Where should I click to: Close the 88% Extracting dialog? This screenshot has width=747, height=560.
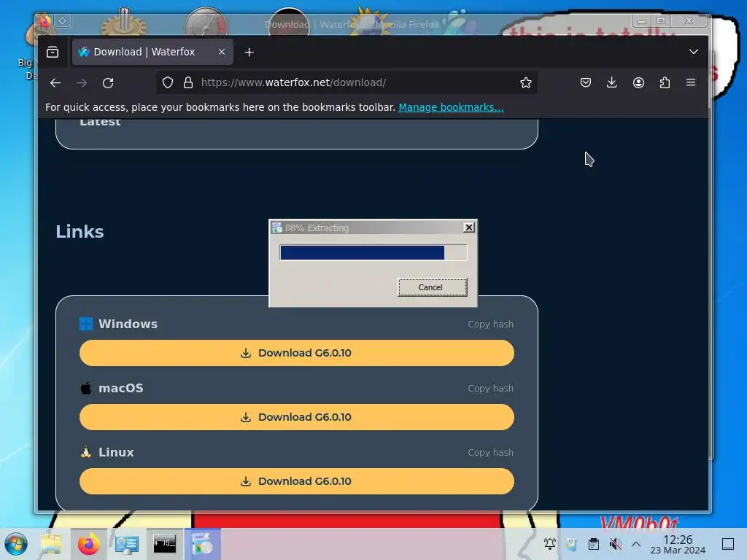(x=469, y=227)
